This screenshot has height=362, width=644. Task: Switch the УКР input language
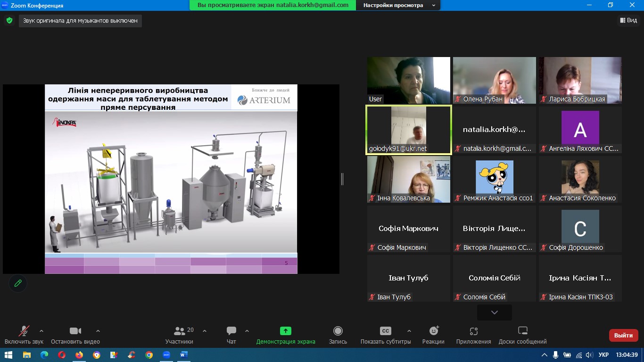[x=603, y=355]
